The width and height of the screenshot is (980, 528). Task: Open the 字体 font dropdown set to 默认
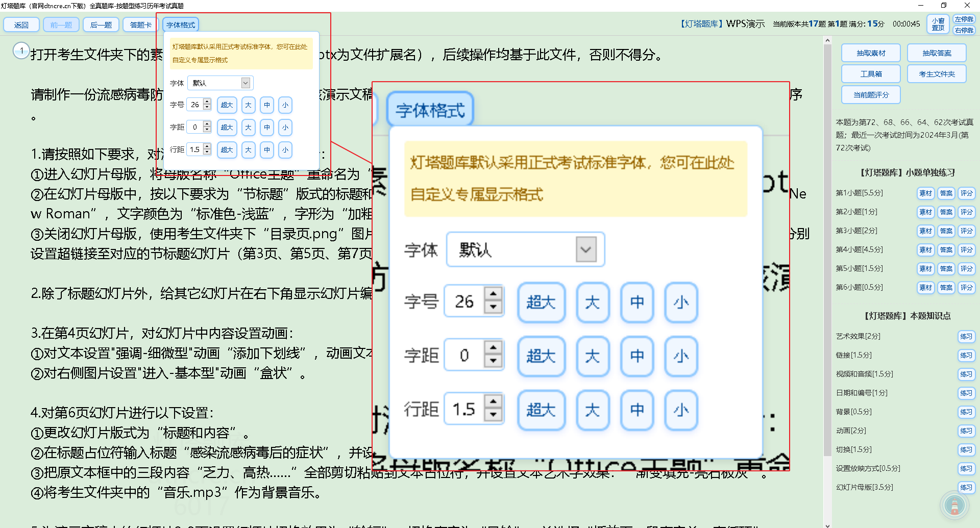220,83
